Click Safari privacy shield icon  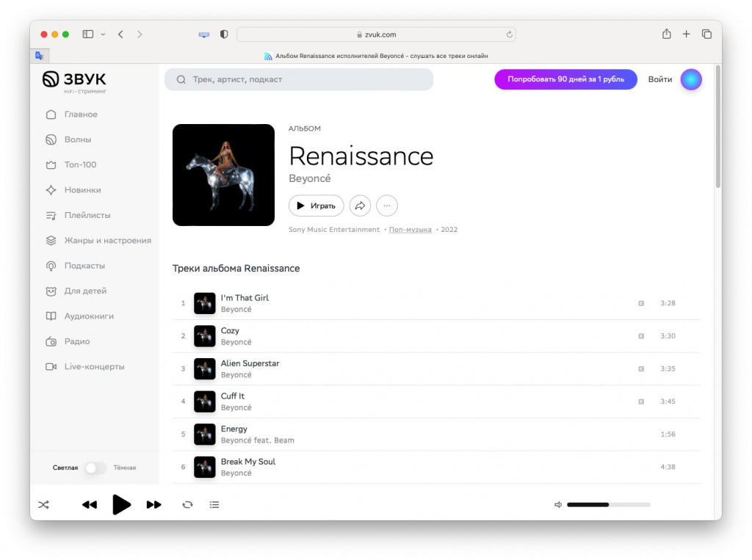(x=224, y=34)
